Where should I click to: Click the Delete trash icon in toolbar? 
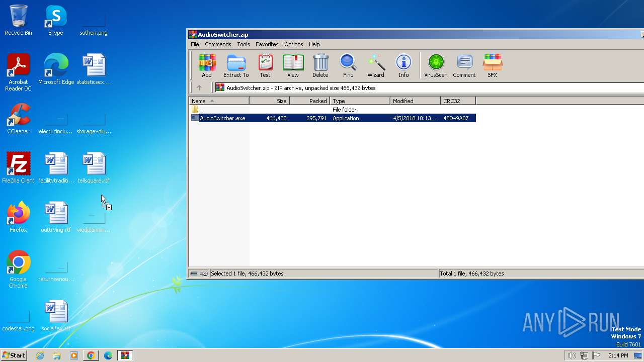tap(320, 66)
